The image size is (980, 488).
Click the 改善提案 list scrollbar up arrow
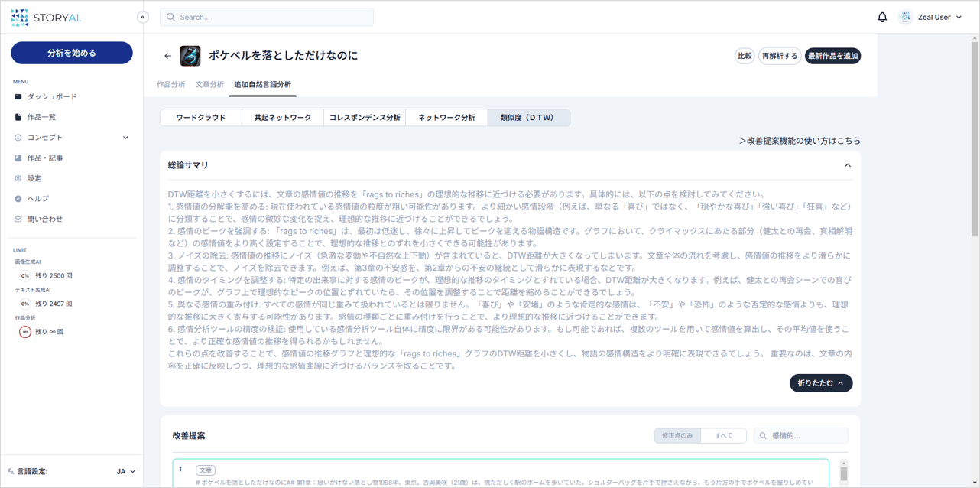844,464
